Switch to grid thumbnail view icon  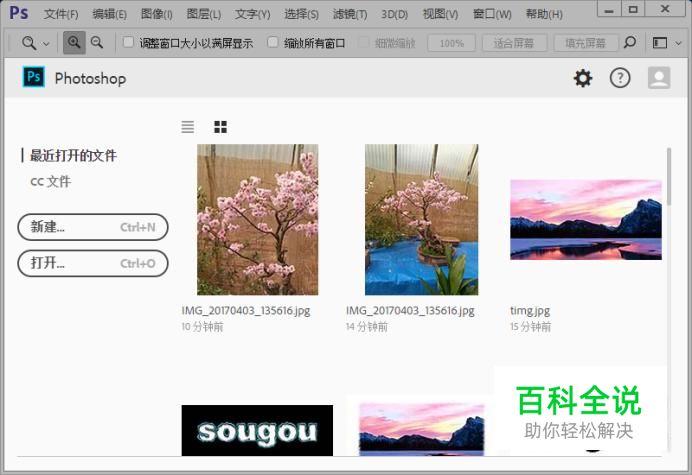point(220,127)
